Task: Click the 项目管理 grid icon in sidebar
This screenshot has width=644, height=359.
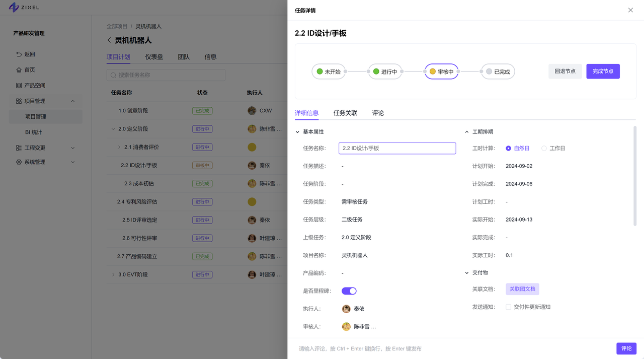Action: click(x=19, y=101)
